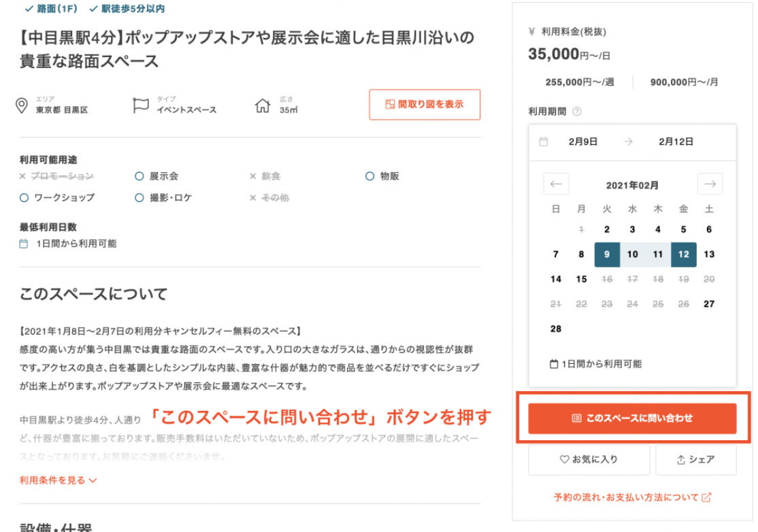Select February 3 in the calendar
Image resolution: width=758 pixels, height=532 pixels.
[x=632, y=229]
